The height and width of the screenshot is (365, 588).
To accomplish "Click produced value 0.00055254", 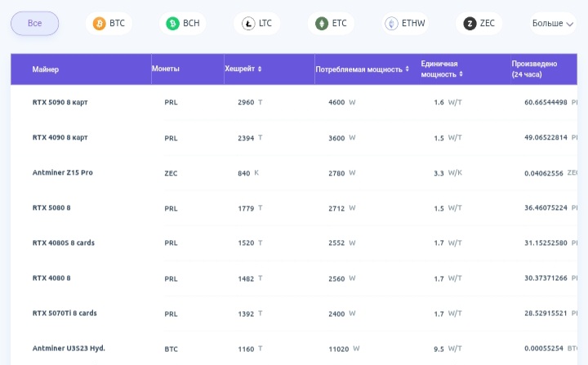I will (x=544, y=349).
